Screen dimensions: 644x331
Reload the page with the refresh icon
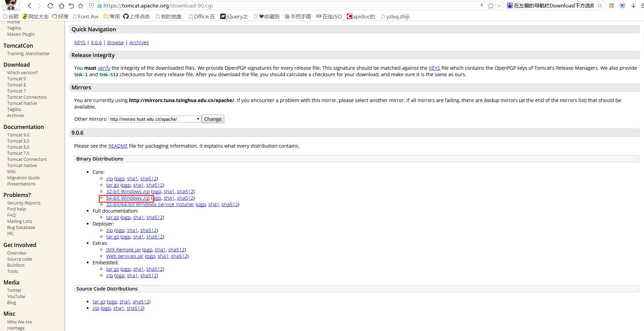[50, 6]
